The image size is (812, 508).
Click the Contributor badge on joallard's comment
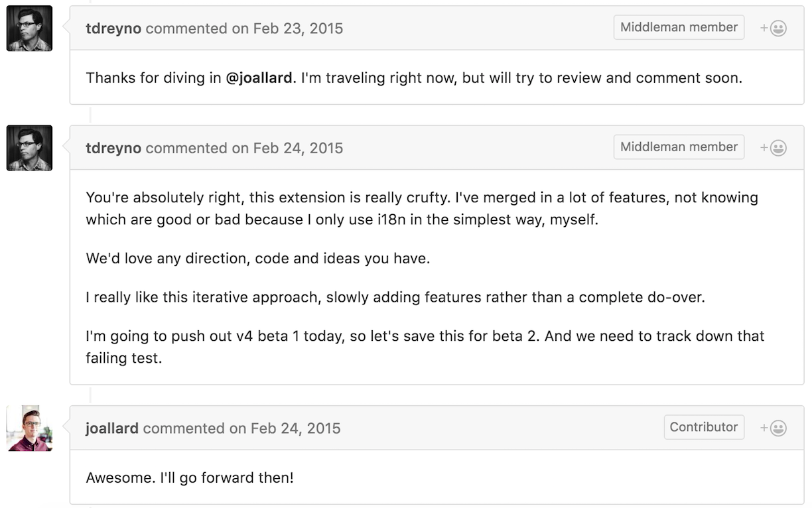(x=704, y=427)
